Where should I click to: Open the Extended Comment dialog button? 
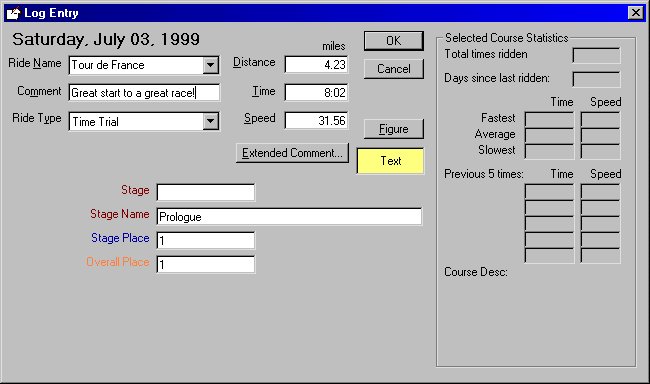(x=292, y=153)
